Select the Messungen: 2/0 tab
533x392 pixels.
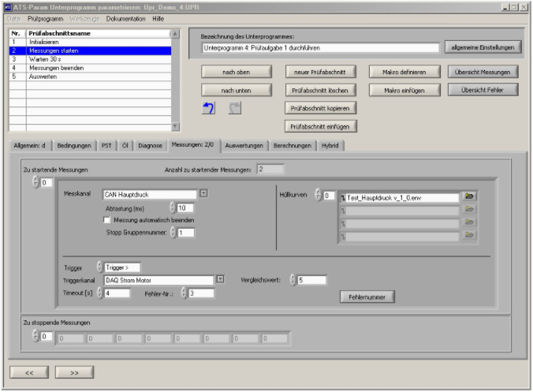192,145
